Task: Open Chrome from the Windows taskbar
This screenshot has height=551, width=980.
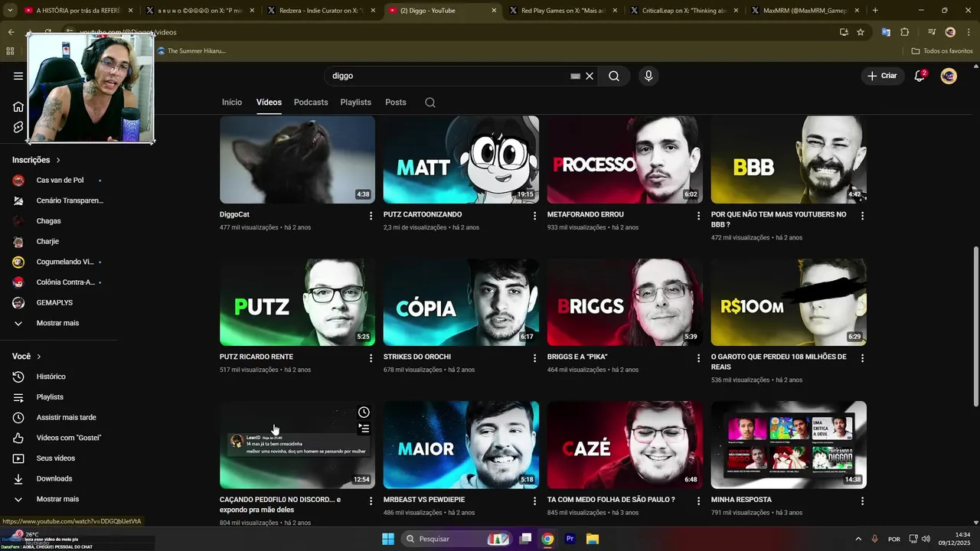Action: point(547,539)
